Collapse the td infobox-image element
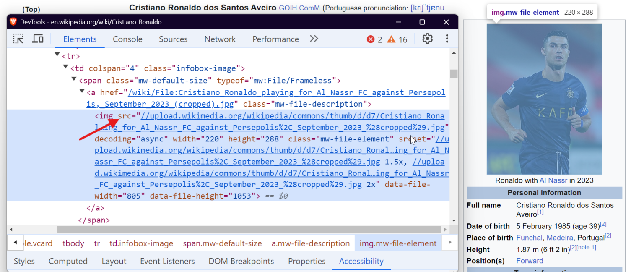Screen dimensions: 644x272 pyautogui.click(x=65, y=66)
